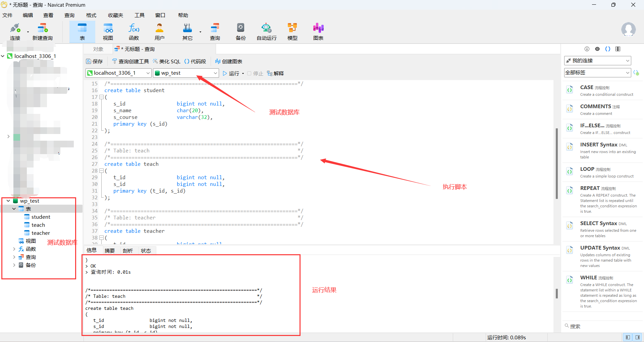The height and width of the screenshot is (342, 644).
Task: Select the 查询 query toolbar icon
Action: [x=215, y=32]
